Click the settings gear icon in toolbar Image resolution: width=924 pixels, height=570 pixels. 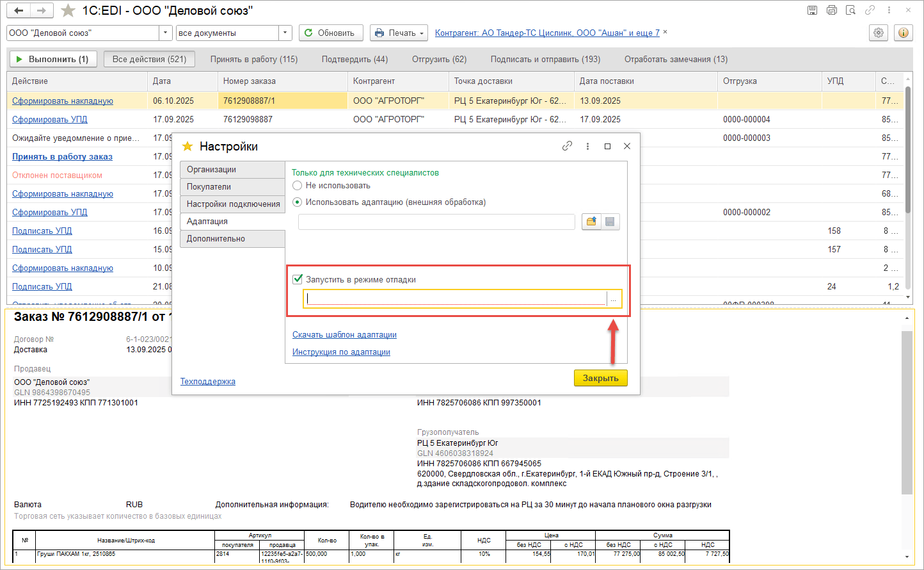[879, 33]
